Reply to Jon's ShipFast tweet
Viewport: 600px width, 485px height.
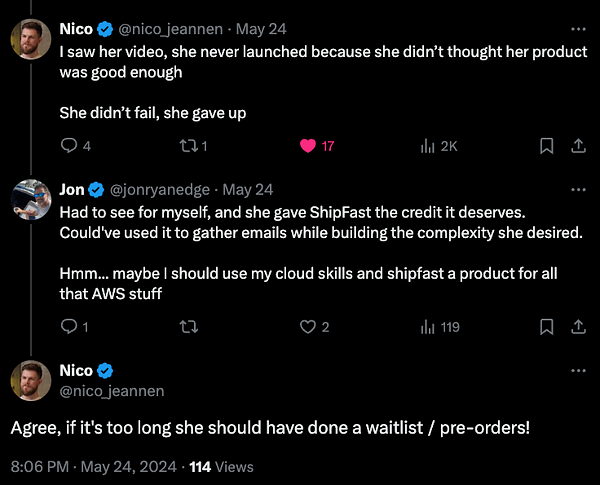coord(69,327)
